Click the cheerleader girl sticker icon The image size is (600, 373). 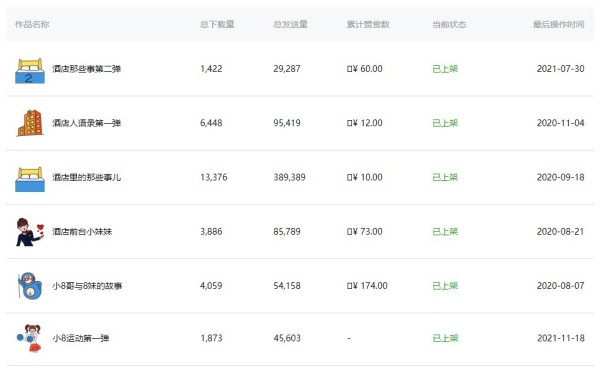click(29, 338)
